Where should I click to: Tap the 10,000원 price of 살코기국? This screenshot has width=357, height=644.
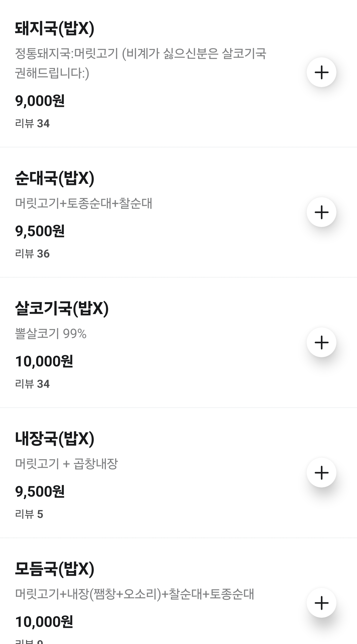click(44, 361)
